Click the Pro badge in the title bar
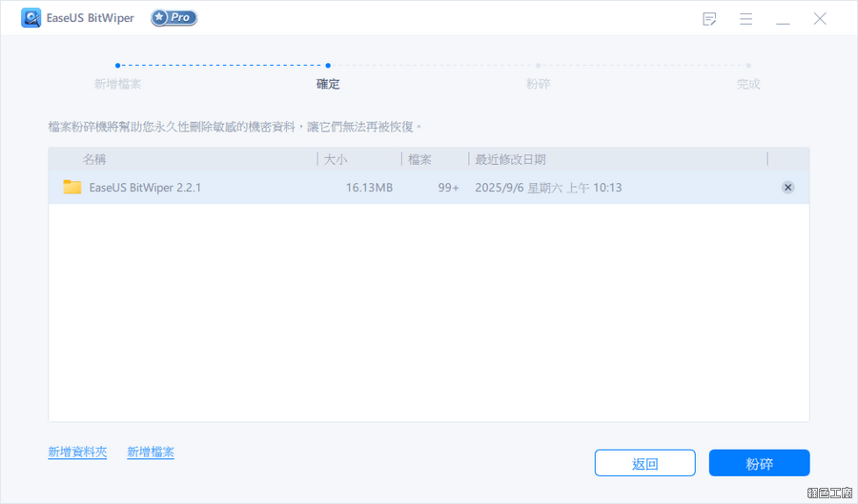Viewport: 858px width, 504px height. [x=174, y=18]
